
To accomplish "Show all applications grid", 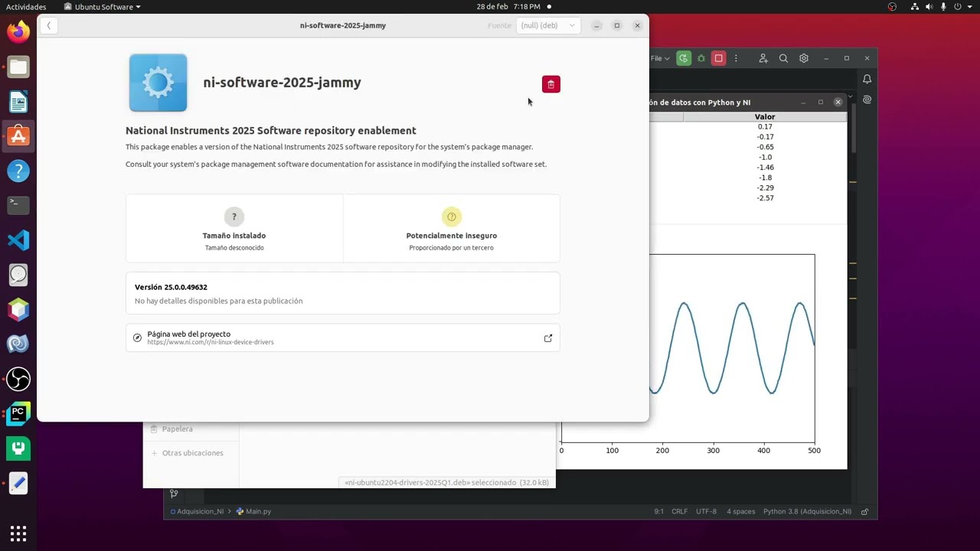I will point(18,533).
